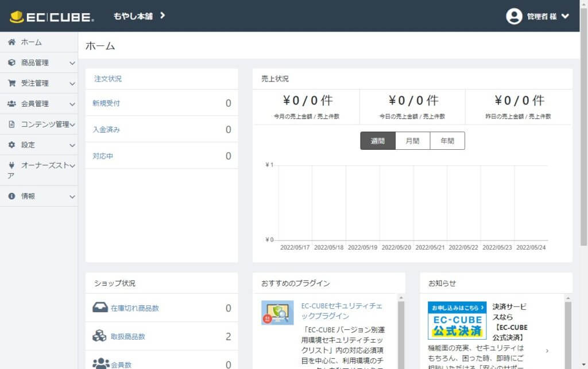588x369 pixels.
Task: Click the gear icon for 設定
Action: pos(11,145)
